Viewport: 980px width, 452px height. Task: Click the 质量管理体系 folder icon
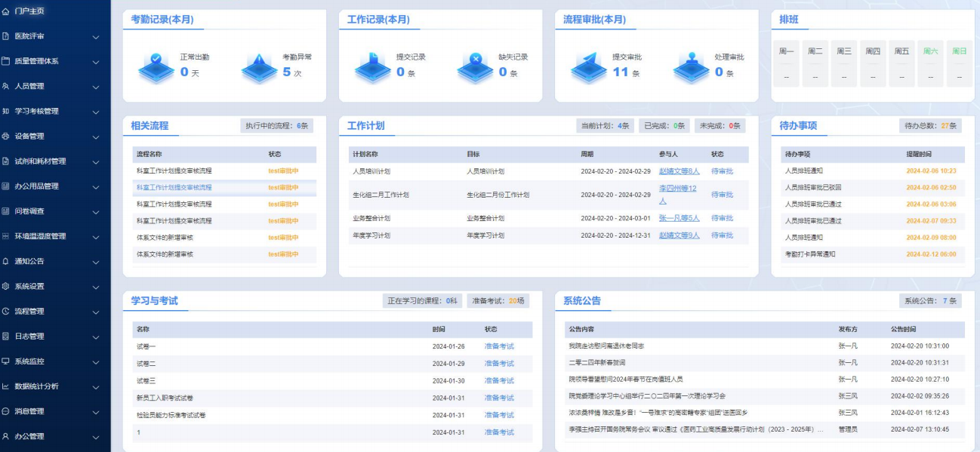coord(6,61)
